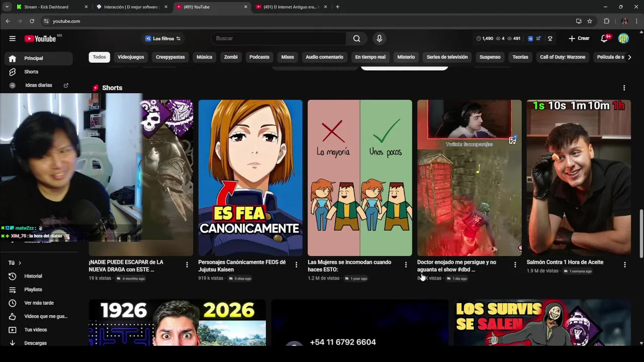Select the En tiempo real chip

(370, 57)
